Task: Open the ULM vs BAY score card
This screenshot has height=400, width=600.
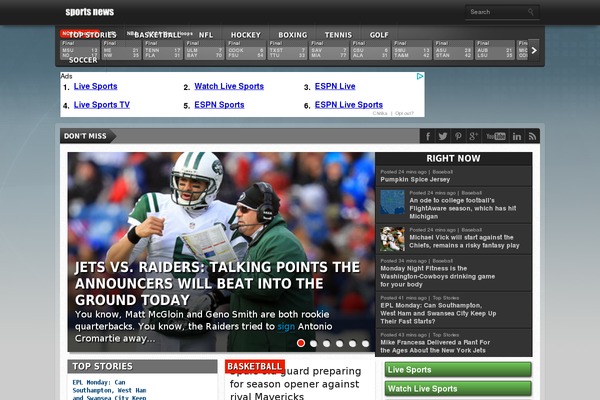Action: pos(204,50)
